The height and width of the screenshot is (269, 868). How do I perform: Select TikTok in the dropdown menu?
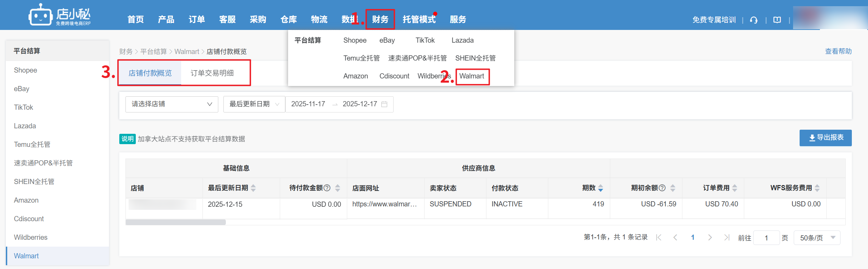(425, 40)
